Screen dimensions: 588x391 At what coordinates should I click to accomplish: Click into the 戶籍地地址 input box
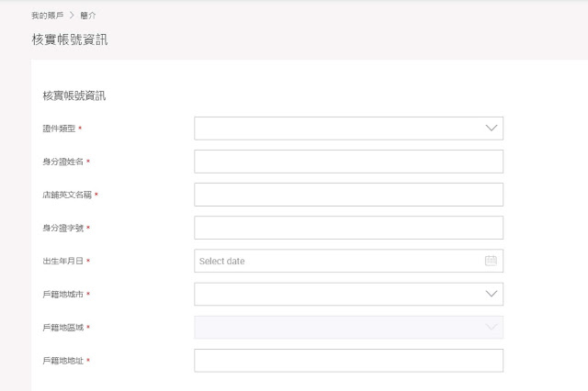[x=348, y=361]
